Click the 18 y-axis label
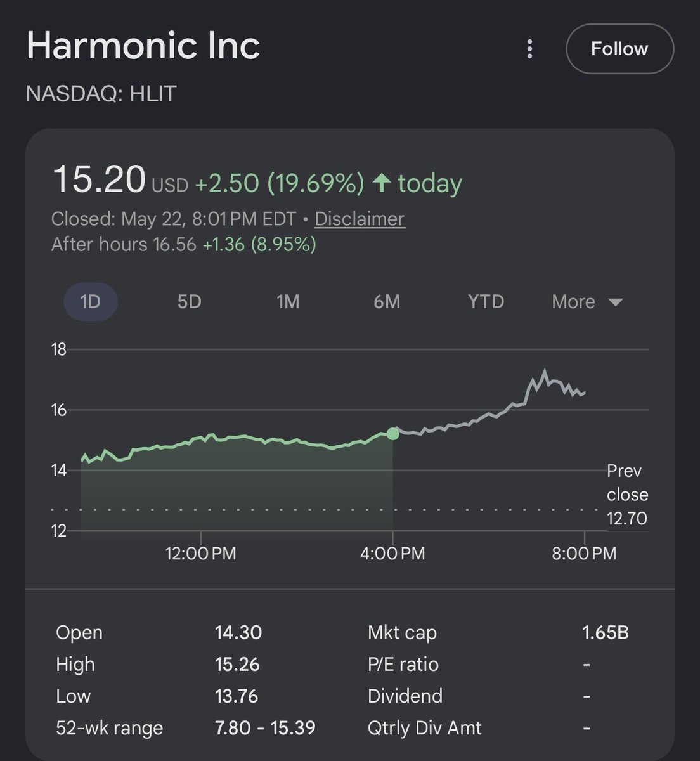 pos(59,349)
